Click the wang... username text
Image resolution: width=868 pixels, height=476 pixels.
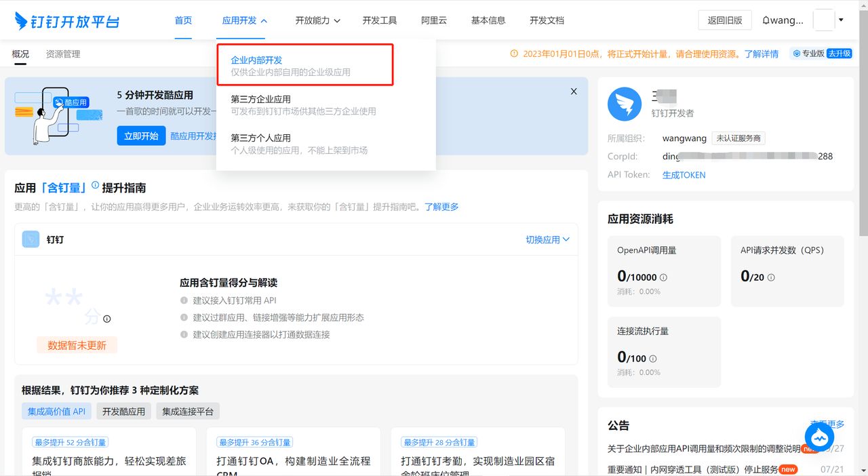click(786, 20)
